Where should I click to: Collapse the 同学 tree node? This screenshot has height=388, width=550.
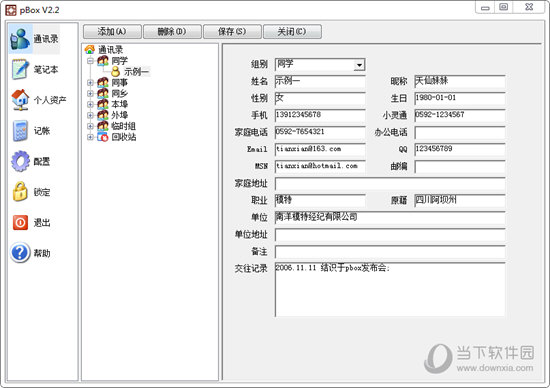coord(90,61)
